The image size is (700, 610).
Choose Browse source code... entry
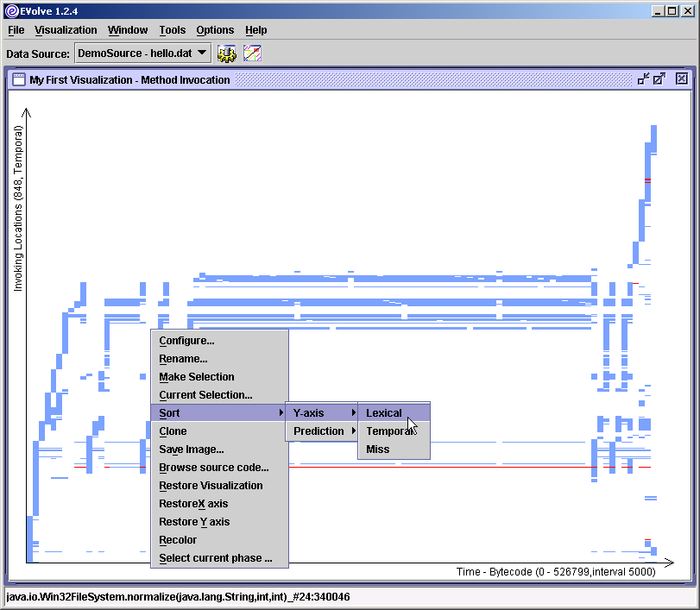(219, 467)
